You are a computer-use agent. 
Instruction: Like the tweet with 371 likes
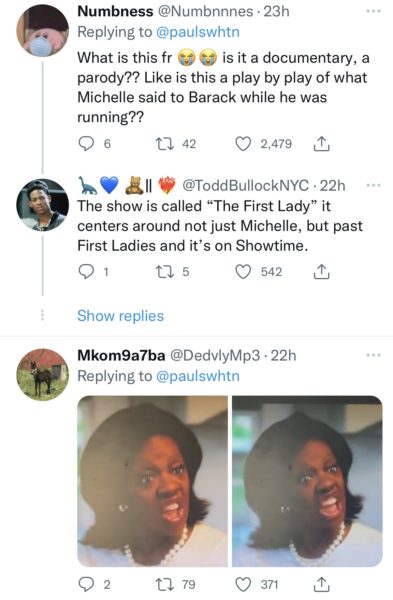click(243, 584)
